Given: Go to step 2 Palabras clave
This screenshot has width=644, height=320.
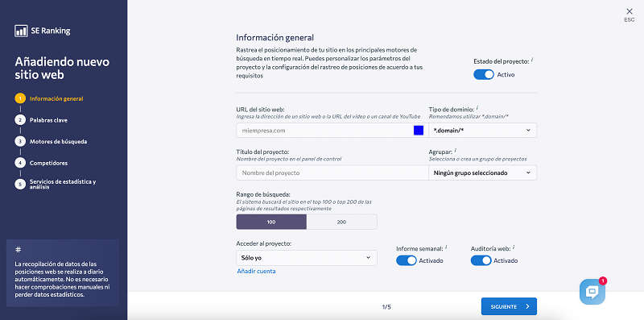Looking at the screenshot, I should [48, 120].
